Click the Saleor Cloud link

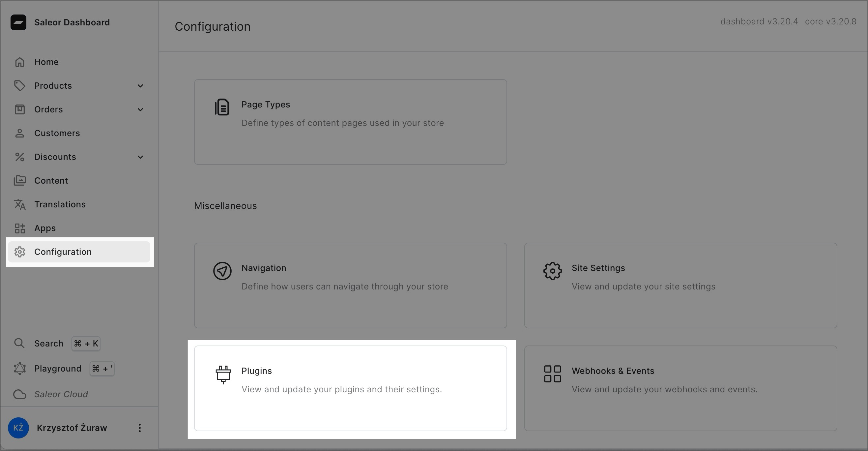[x=61, y=394]
